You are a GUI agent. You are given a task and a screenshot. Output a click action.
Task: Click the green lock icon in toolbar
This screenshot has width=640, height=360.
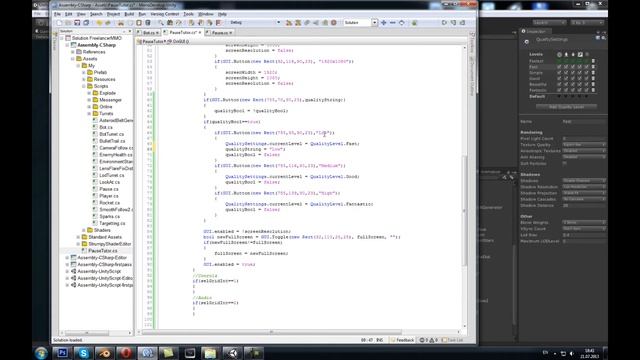click(x=414, y=23)
